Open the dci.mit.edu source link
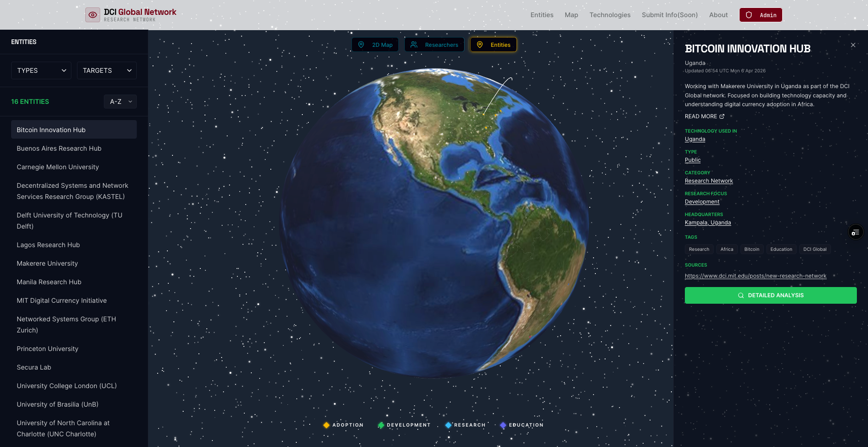Image resolution: width=868 pixels, height=447 pixels. pyautogui.click(x=755, y=276)
